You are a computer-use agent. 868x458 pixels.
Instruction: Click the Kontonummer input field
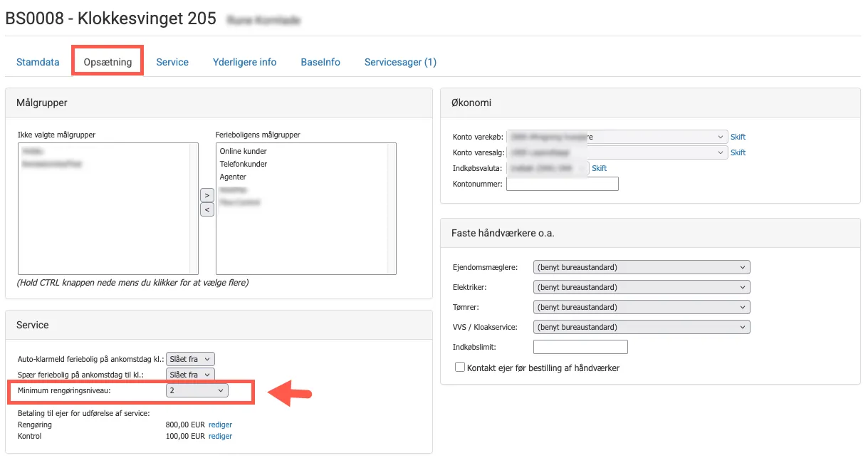(x=562, y=184)
